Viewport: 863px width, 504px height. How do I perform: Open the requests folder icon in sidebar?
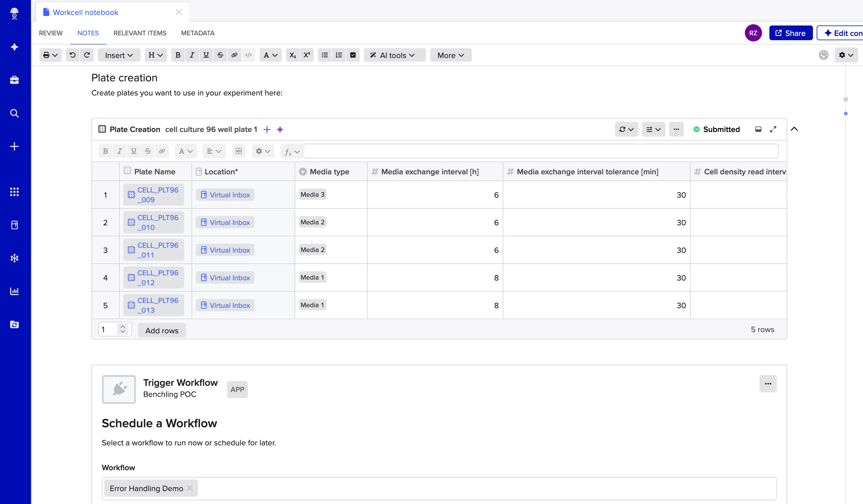[14, 324]
